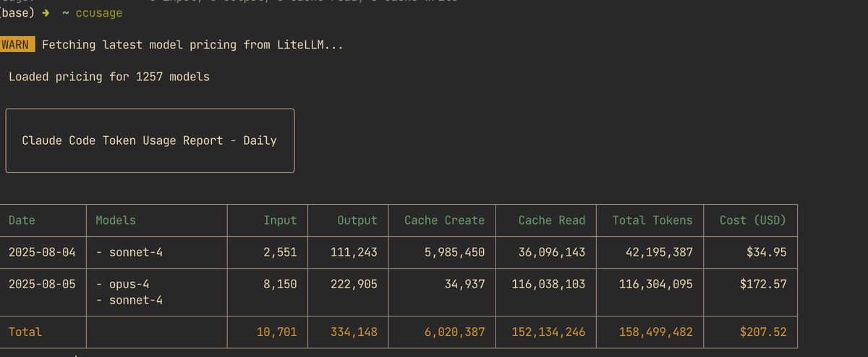Viewport: 868px width, 357px height.
Task: Click the date cell '2025-08-04'
Action: click(42, 253)
